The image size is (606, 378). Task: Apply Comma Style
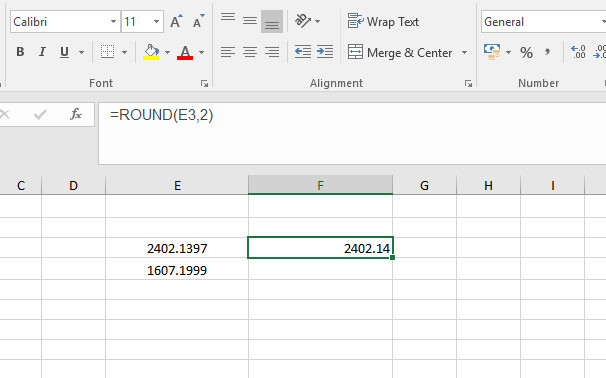pyautogui.click(x=547, y=52)
